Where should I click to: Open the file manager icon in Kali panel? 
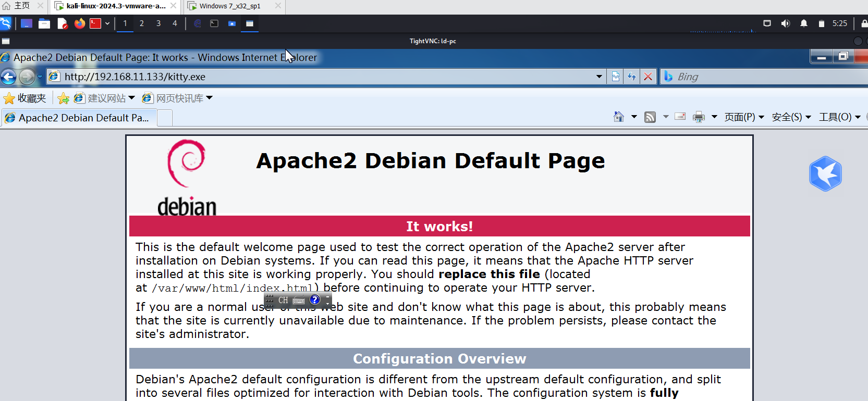pos(44,23)
